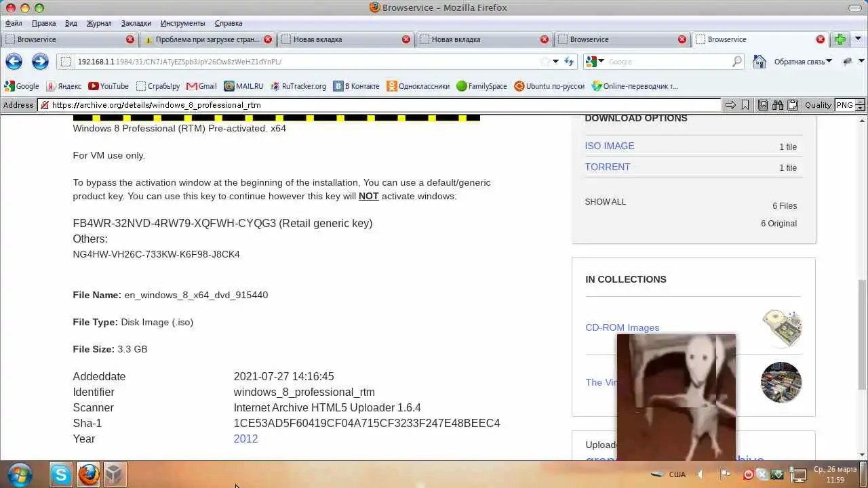Click CD-ROM Images collection thumbnail
868x488 pixels.
click(x=781, y=328)
